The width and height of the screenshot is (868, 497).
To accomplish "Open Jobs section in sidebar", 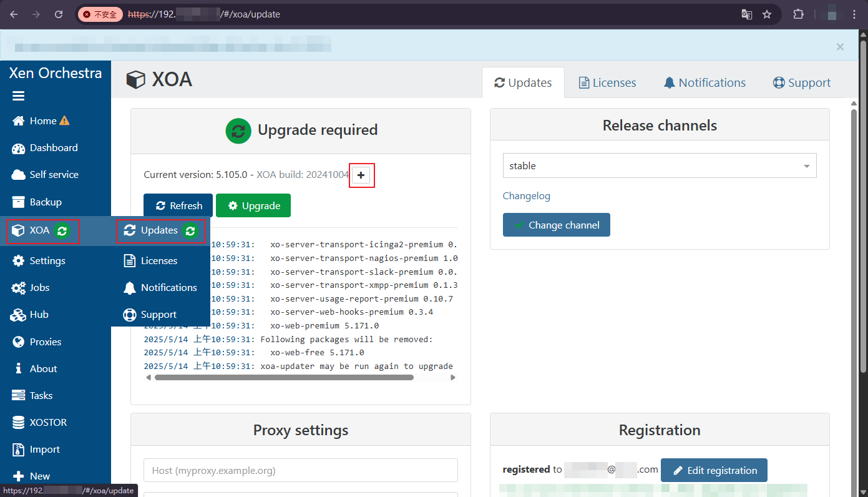I will tap(31, 288).
